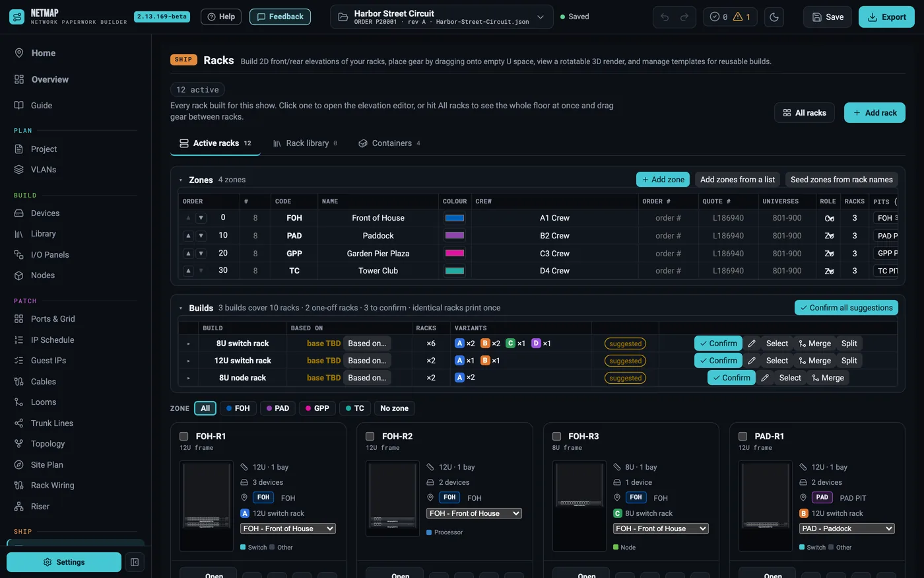The height and width of the screenshot is (578, 924).
Task: Collapse sidebar panel icon beside Settings
Action: click(135, 562)
